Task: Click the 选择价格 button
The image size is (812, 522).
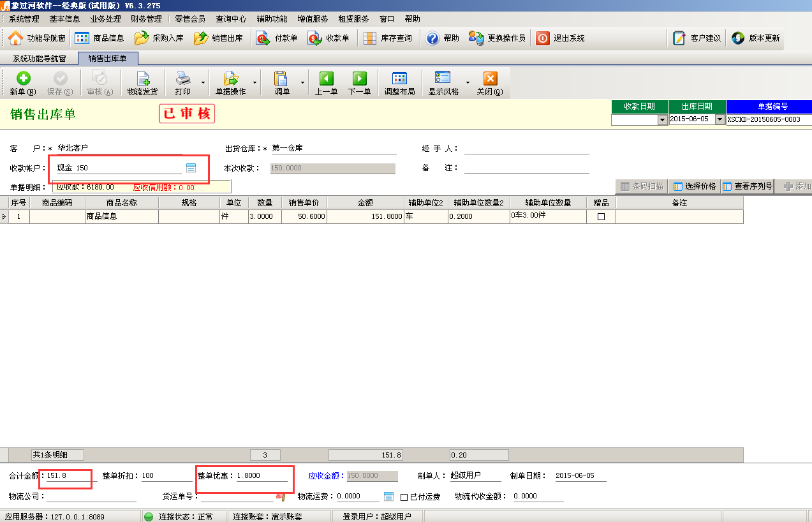Action: [693, 186]
